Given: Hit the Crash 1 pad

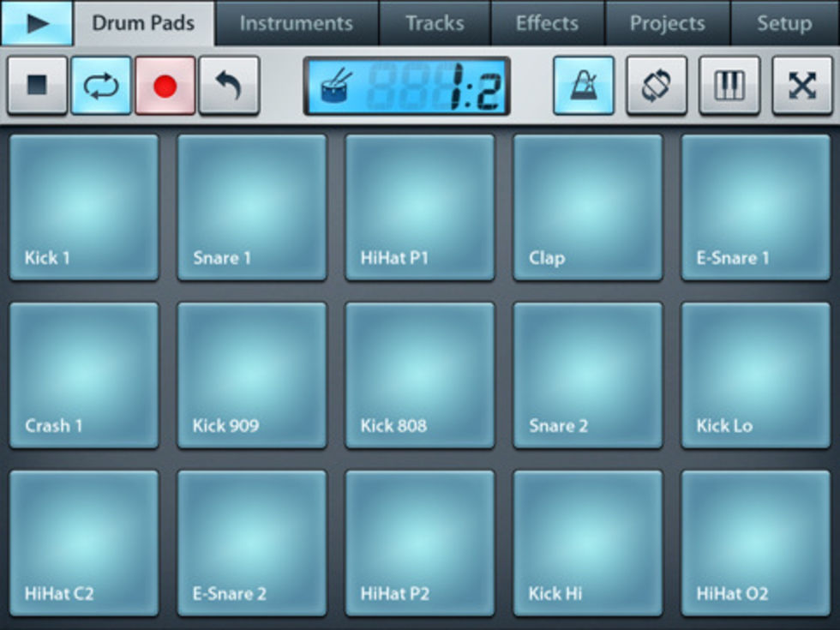Looking at the screenshot, I should click(x=84, y=375).
